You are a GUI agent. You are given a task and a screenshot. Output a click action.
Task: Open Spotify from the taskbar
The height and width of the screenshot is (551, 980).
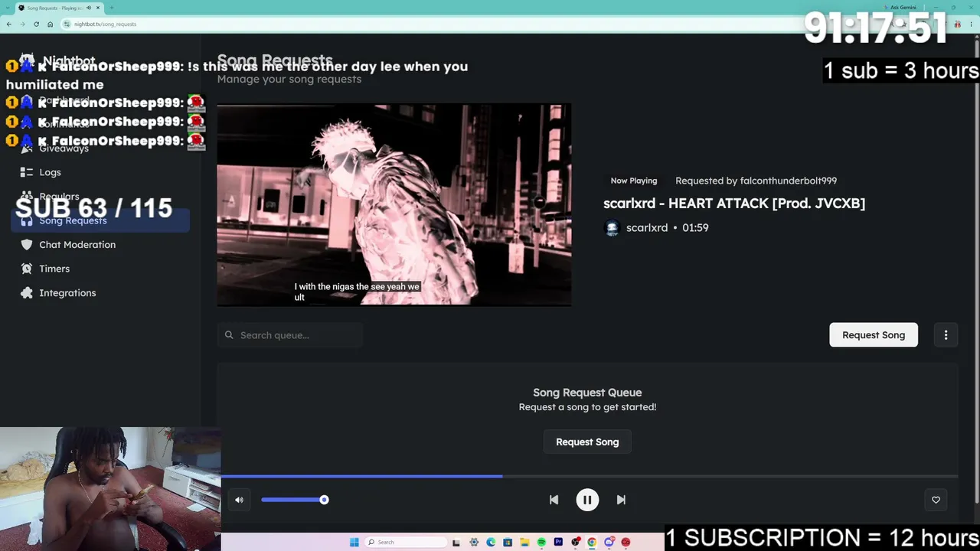(541, 543)
